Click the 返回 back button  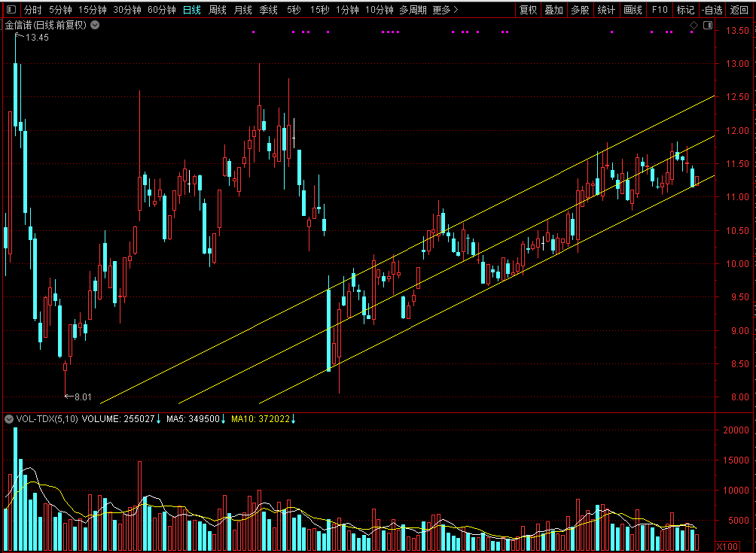(x=739, y=10)
